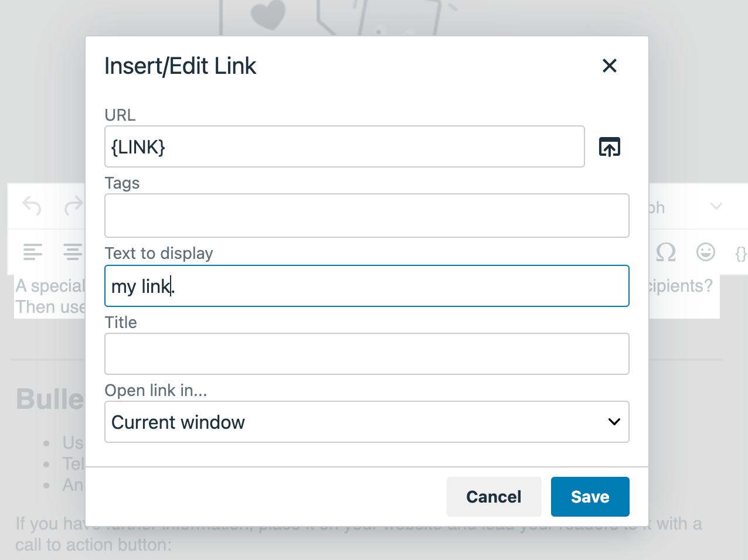This screenshot has height=560, width=748.
Task: Expand the Open link in dropdown
Action: coord(367,422)
